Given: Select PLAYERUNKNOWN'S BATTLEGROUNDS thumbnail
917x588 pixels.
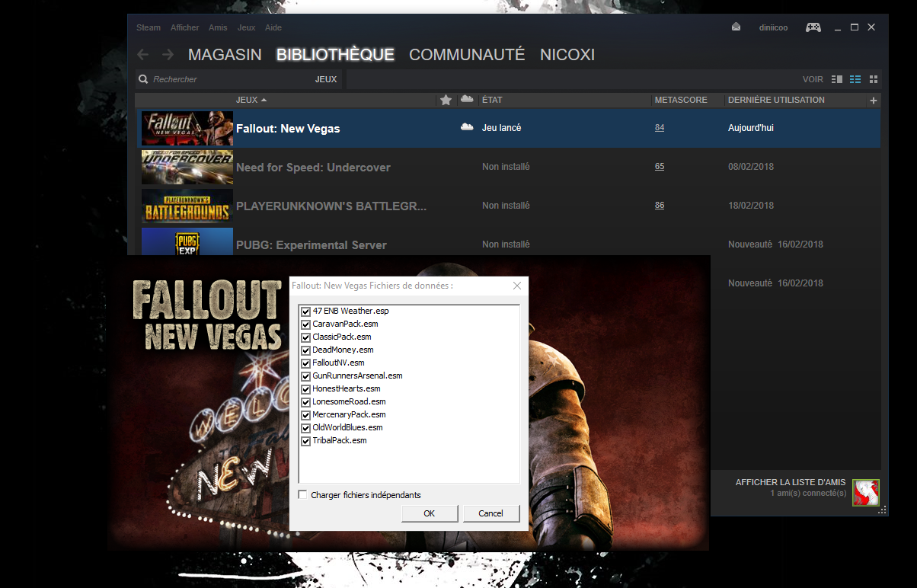Looking at the screenshot, I should click(x=187, y=206).
